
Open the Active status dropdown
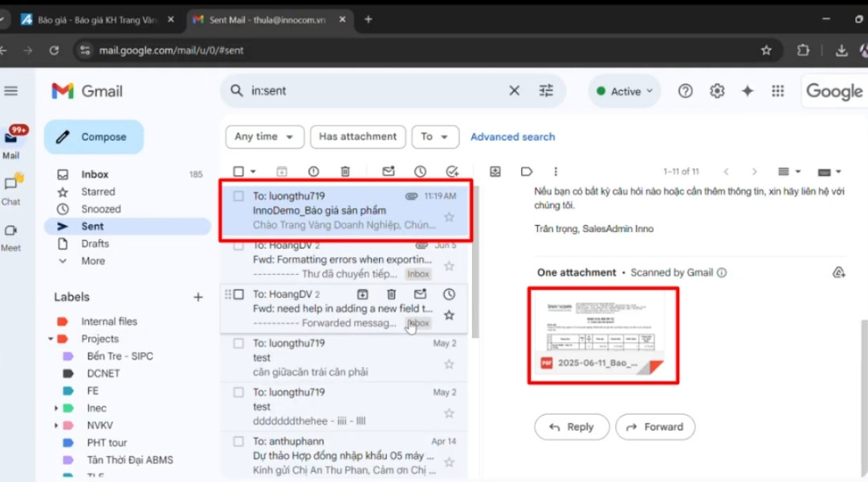[x=624, y=91]
